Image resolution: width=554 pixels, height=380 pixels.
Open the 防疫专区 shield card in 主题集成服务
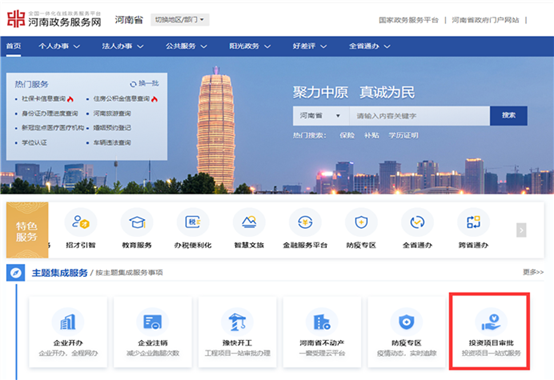pos(406,332)
